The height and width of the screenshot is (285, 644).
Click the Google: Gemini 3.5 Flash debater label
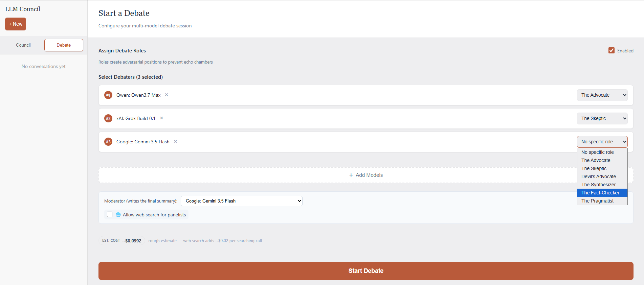click(x=143, y=142)
